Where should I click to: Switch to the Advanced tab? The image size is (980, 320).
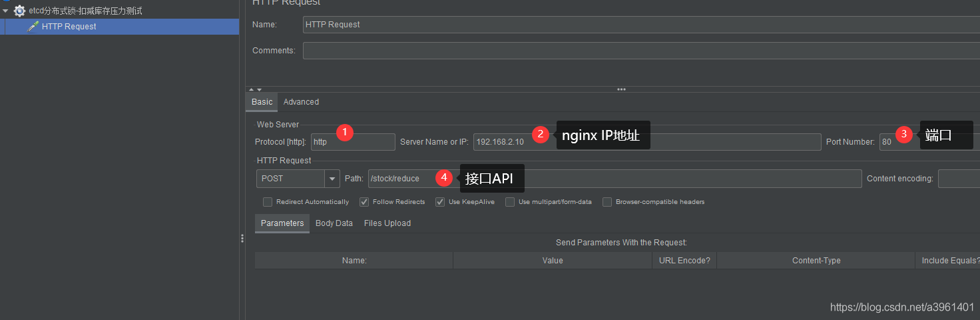(x=301, y=102)
